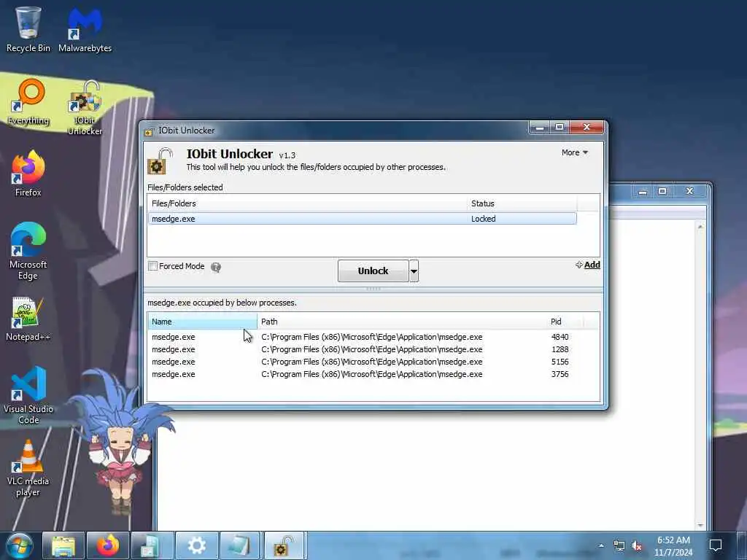Click the muted volume tray icon
Image resolution: width=747 pixels, height=560 pixels.
pos(636,545)
